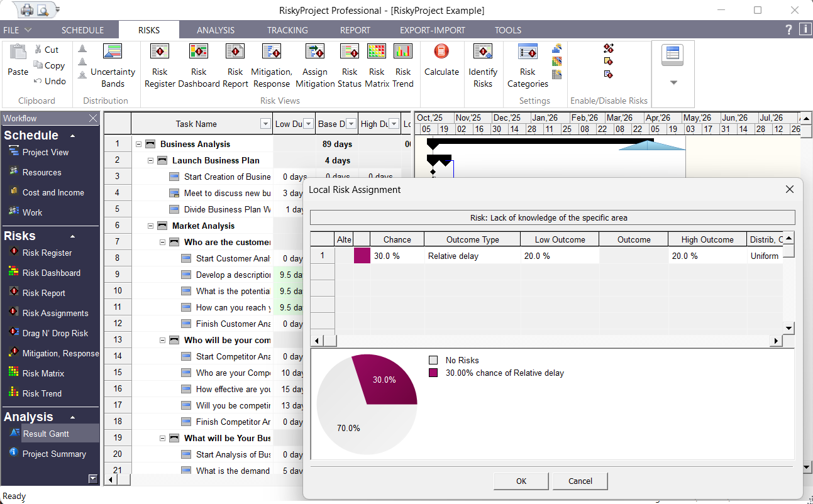The image size is (813, 504).
Task: Collapse the Launch Business Plan group
Action: pyautogui.click(x=150, y=160)
